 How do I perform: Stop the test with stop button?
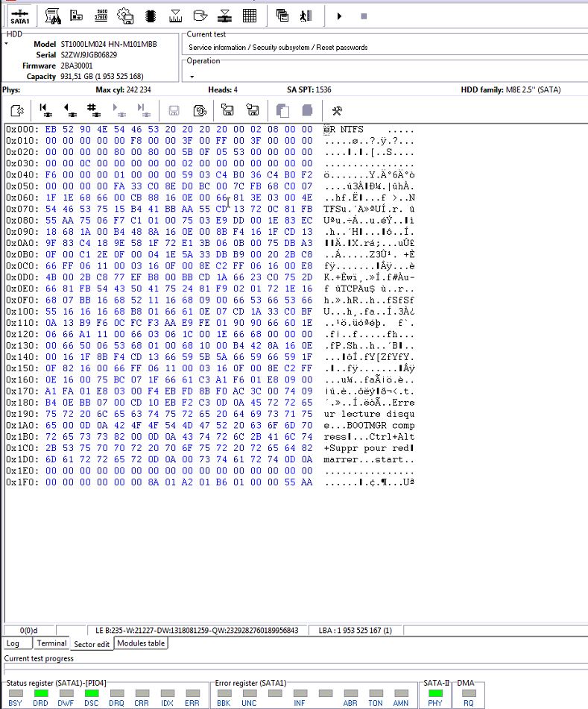364,16
